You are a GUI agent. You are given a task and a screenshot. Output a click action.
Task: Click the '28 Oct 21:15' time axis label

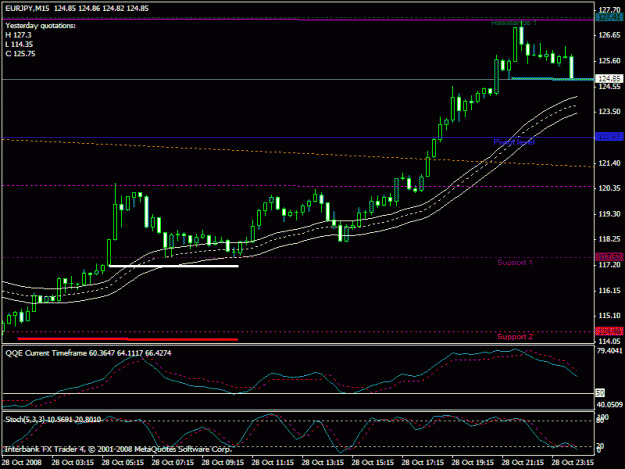523,463
